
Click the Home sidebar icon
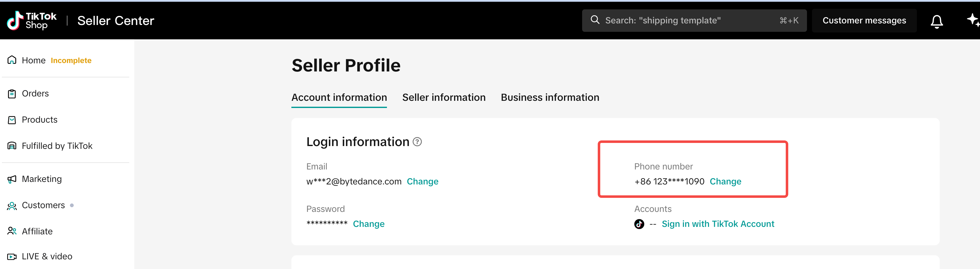click(x=12, y=60)
